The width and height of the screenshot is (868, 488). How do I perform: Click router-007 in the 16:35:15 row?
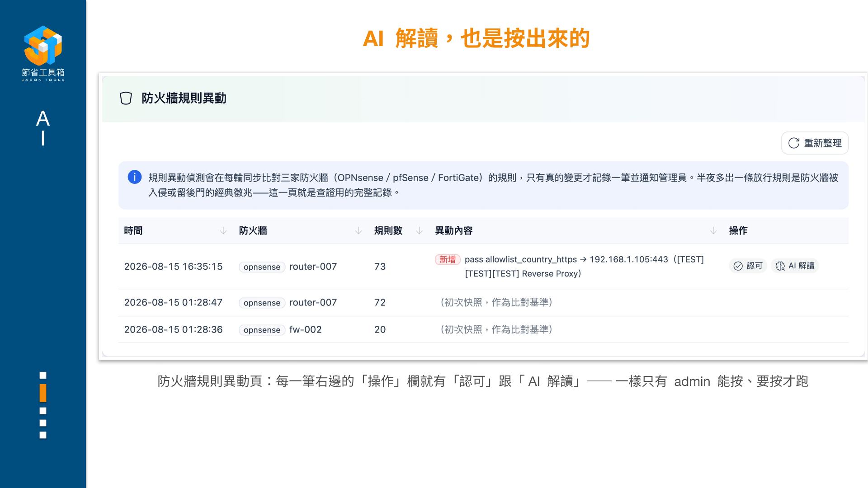coord(313,267)
